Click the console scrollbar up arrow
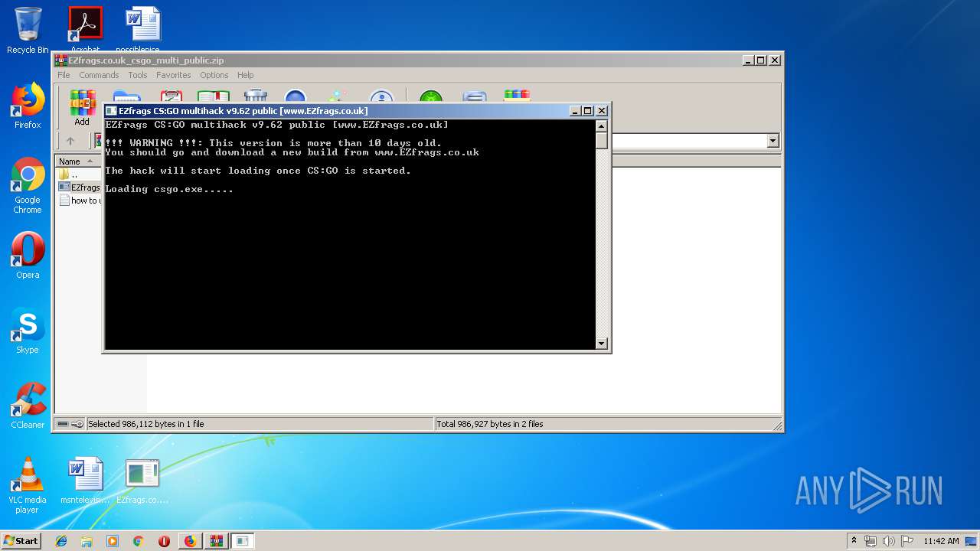Screen dimensions: 980x551 pyautogui.click(x=602, y=126)
